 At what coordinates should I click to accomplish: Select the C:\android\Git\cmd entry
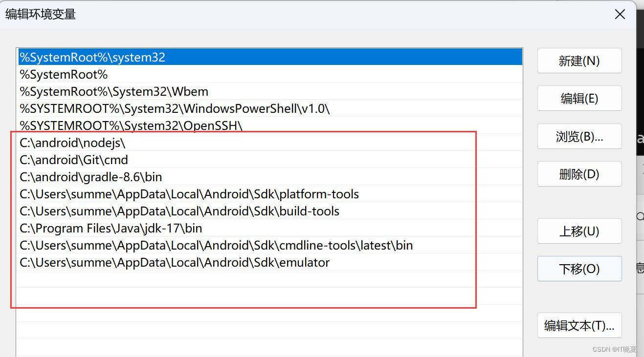tap(270, 160)
